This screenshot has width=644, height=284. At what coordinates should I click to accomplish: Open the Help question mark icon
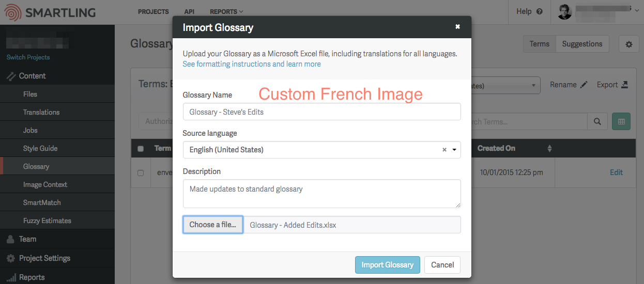tap(540, 11)
